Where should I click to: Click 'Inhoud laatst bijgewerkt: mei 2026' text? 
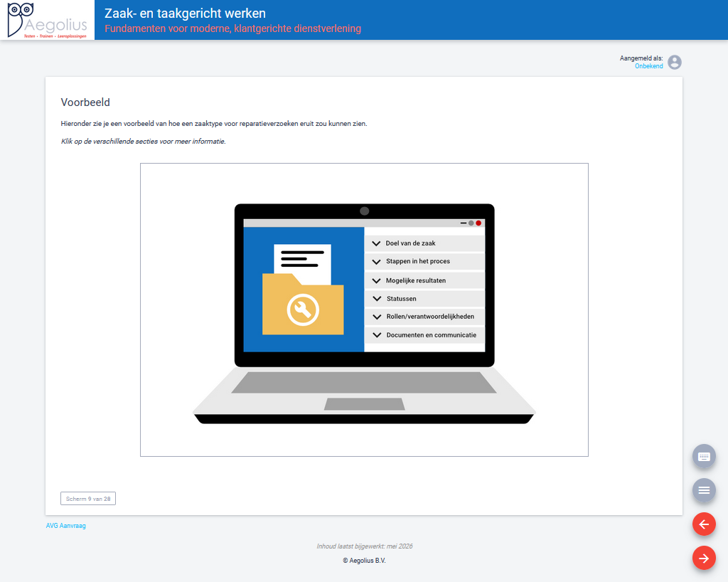pyautogui.click(x=365, y=546)
